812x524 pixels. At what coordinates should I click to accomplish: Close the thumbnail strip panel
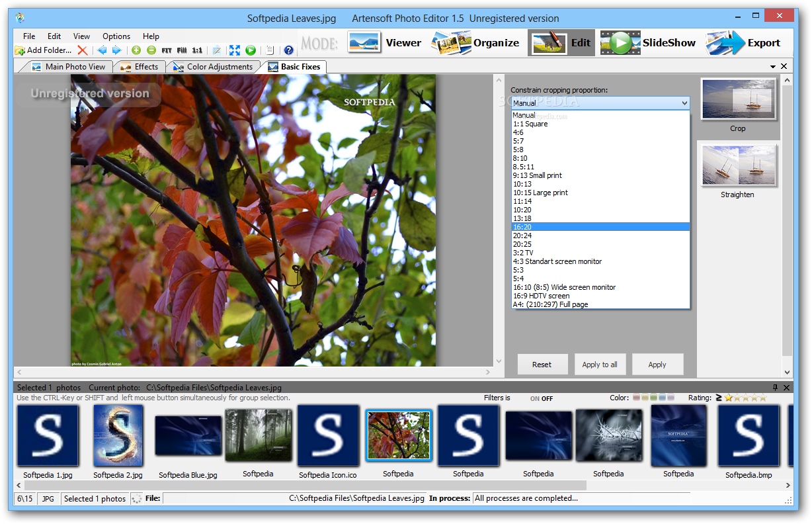click(x=786, y=388)
